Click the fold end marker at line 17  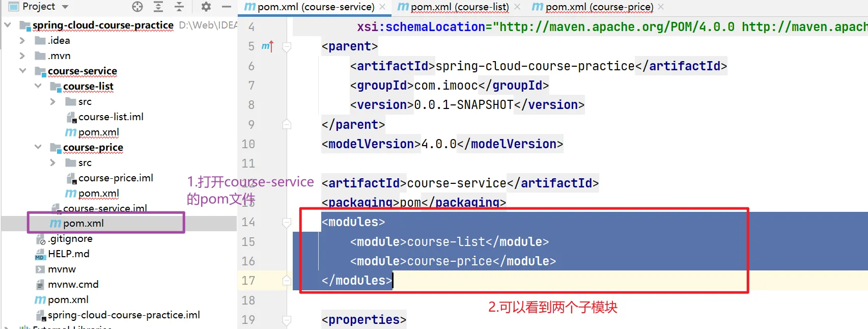(287, 280)
